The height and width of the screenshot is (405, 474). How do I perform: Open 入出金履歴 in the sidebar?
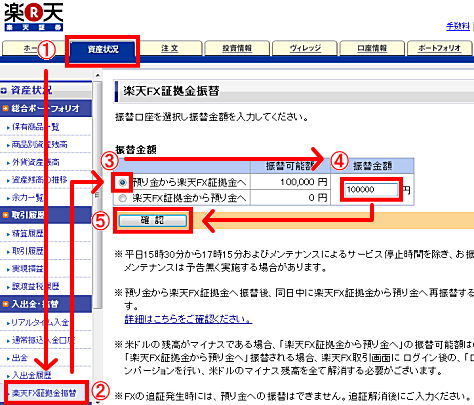click(x=32, y=375)
